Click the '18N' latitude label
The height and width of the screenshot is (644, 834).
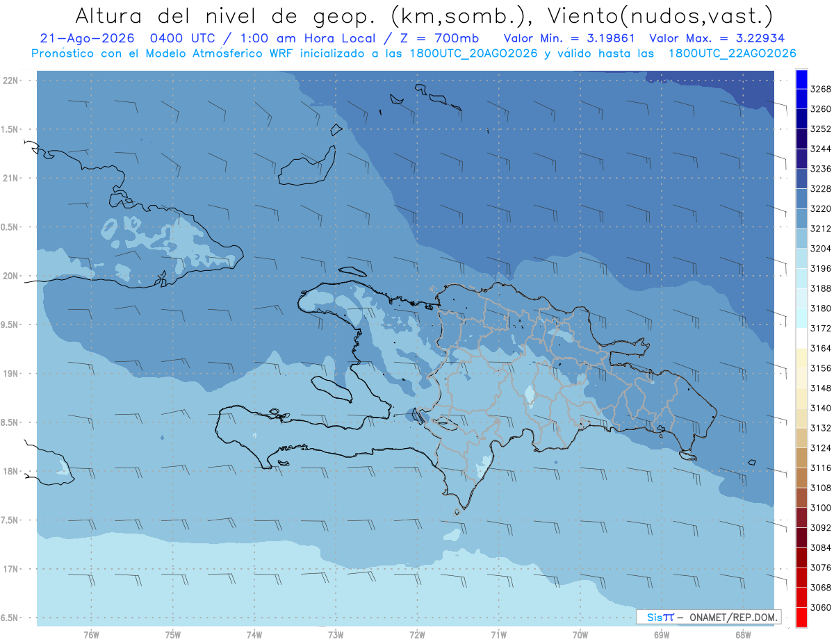click(x=10, y=471)
